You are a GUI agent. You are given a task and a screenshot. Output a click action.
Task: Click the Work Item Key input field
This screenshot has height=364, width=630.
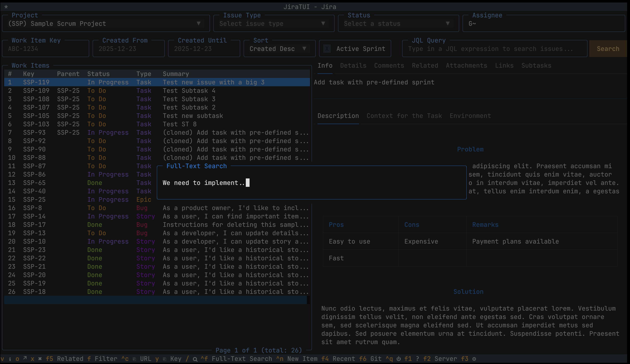coord(46,49)
